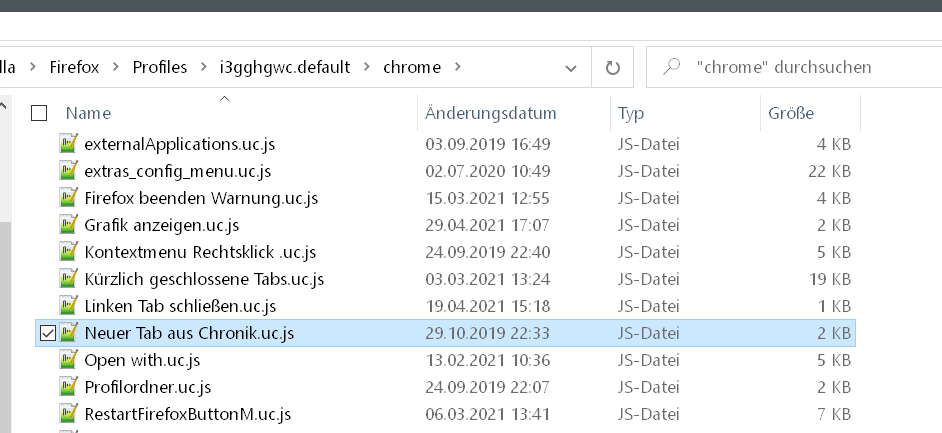Click the "chrome" durchsuchen search field

click(800, 67)
